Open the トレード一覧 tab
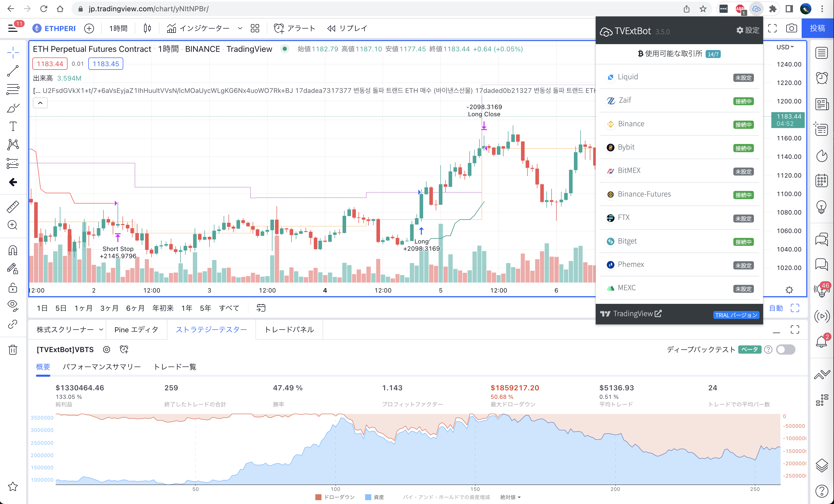Viewport: 834px width, 504px height. [x=175, y=367]
